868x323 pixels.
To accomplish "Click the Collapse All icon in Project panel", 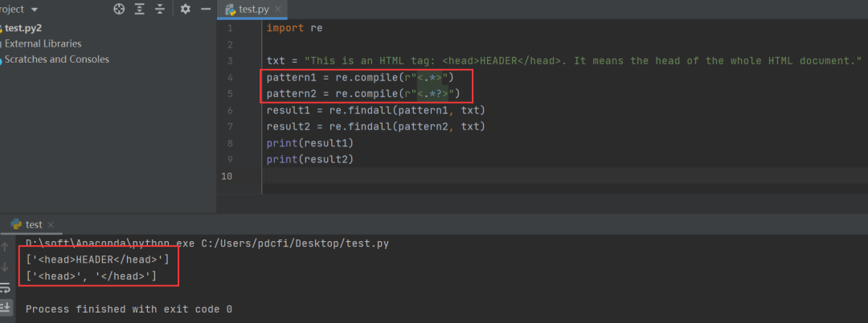I will 160,9.
